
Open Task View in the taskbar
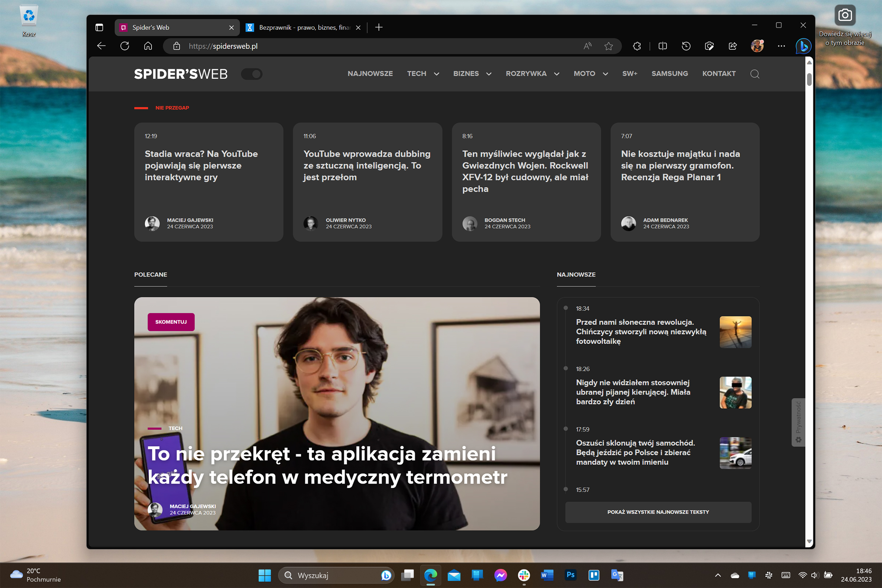click(x=407, y=575)
